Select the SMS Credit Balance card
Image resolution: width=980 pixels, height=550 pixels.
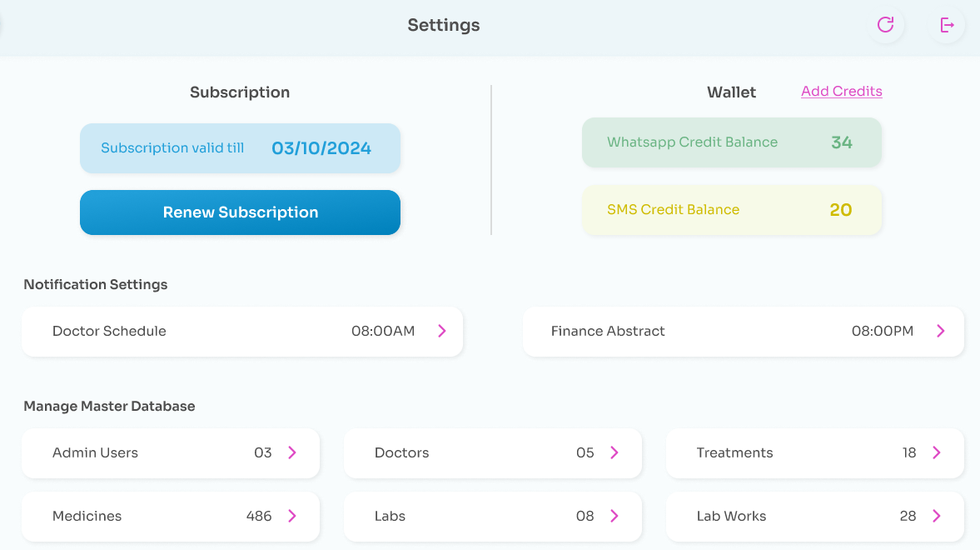click(731, 210)
